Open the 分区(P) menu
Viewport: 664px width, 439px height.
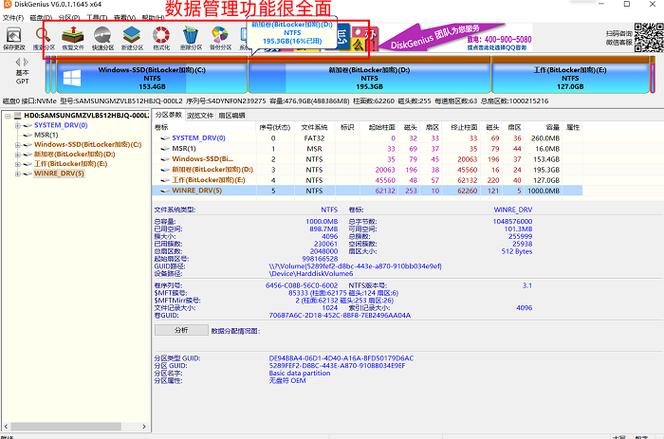coord(69,18)
